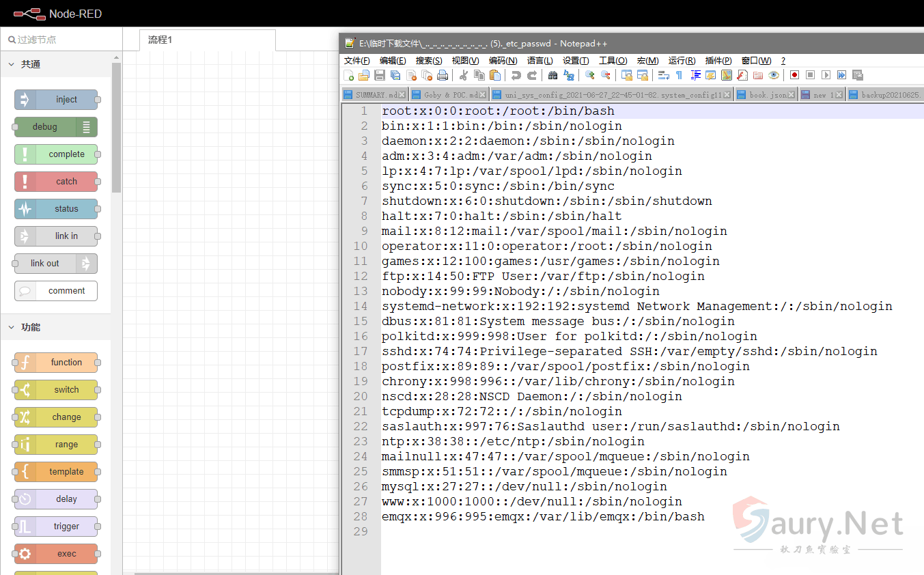Viewport: 924px width, 575px height.
Task: Start macro recording with red dot icon
Action: click(794, 75)
